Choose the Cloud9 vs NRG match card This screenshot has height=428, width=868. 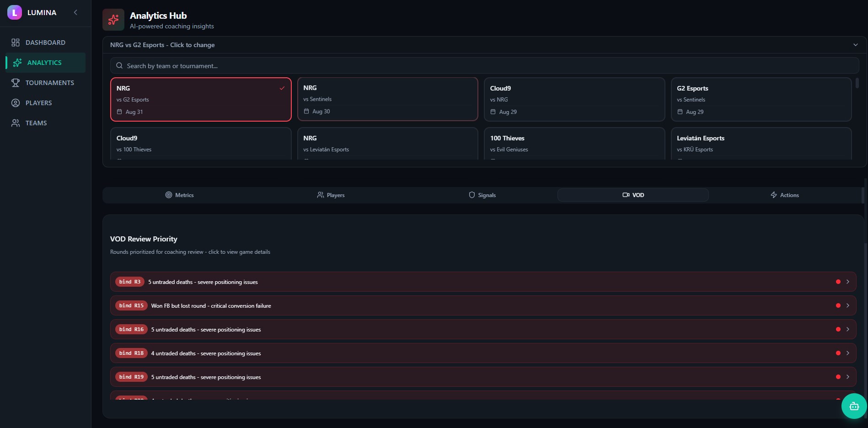click(x=574, y=99)
